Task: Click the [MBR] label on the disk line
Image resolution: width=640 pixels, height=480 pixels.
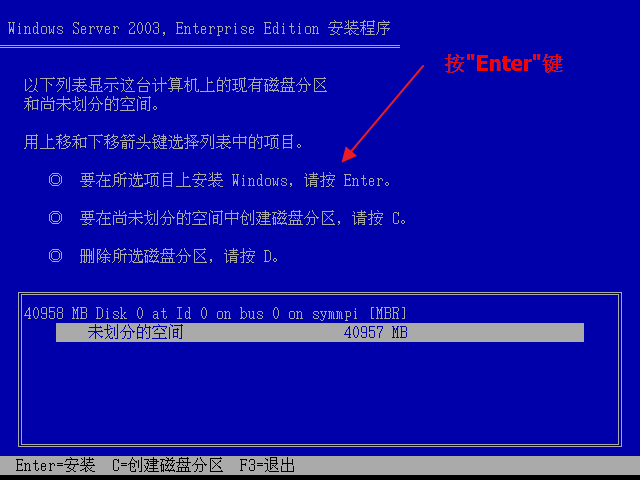Action: (388, 313)
